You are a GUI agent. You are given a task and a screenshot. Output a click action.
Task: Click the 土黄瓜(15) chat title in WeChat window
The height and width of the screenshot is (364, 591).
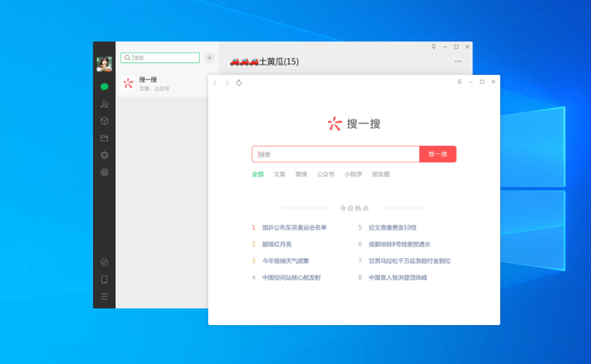tap(264, 62)
